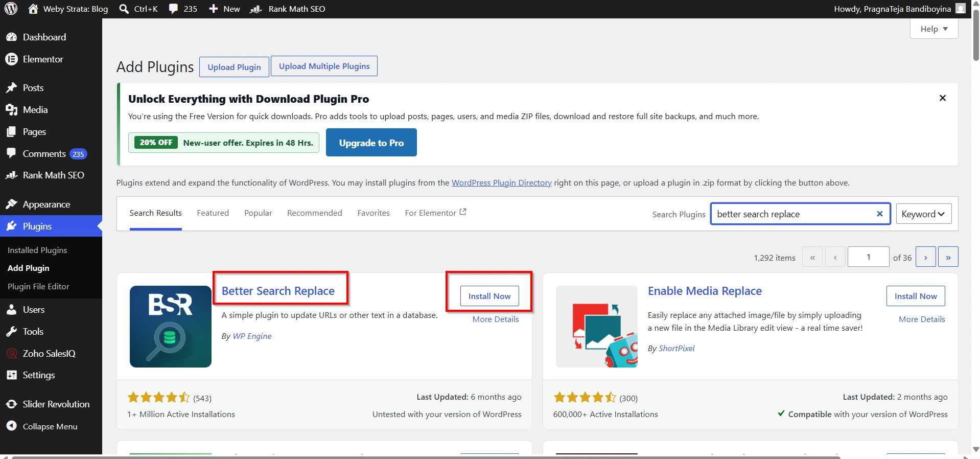Viewport: 980px width, 459px height.
Task: Install Better Search Replace with Install Now
Action: (x=489, y=296)
